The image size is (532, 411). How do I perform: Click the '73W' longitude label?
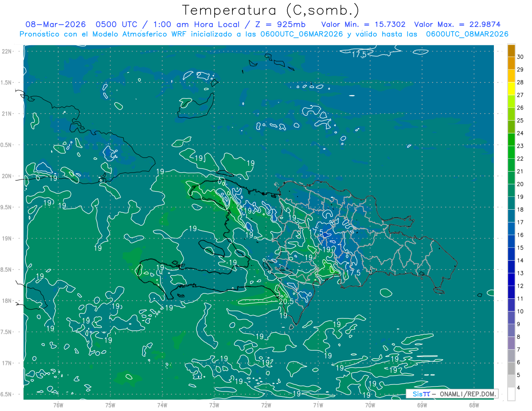click(x=214, y=405)
